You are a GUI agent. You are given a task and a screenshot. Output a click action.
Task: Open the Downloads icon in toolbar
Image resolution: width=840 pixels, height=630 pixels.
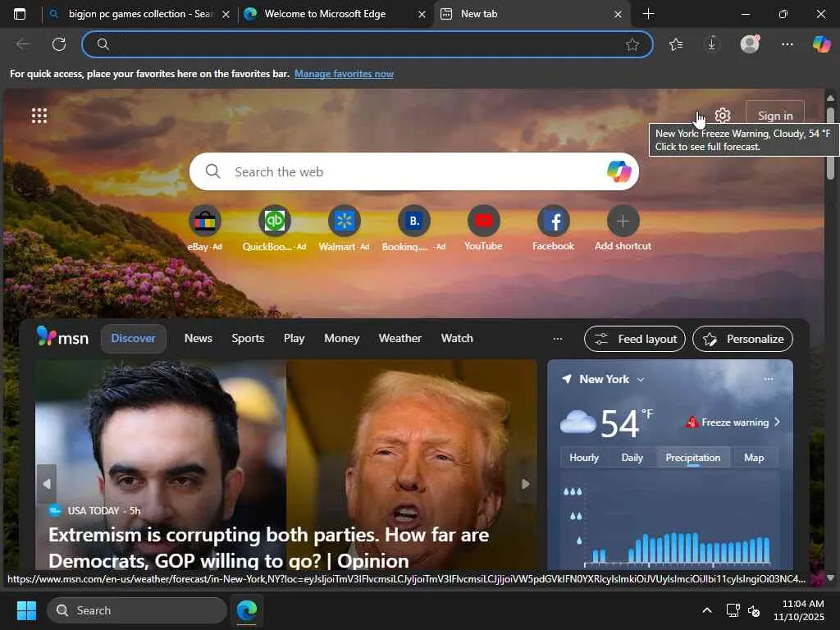[712, 44]
